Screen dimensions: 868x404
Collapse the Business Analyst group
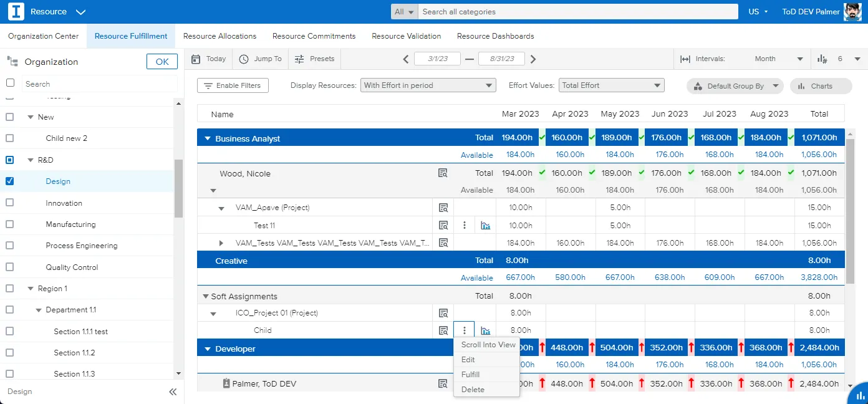(x=208, y=138)
